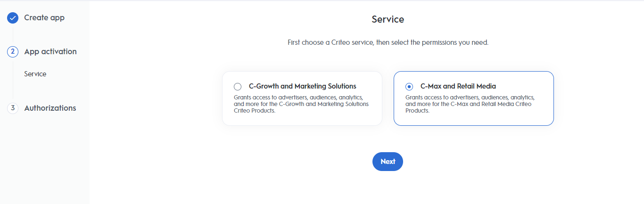Click the C-Growth card description text
This screenshot has height=204, width=644.
(x=301, y=104)
